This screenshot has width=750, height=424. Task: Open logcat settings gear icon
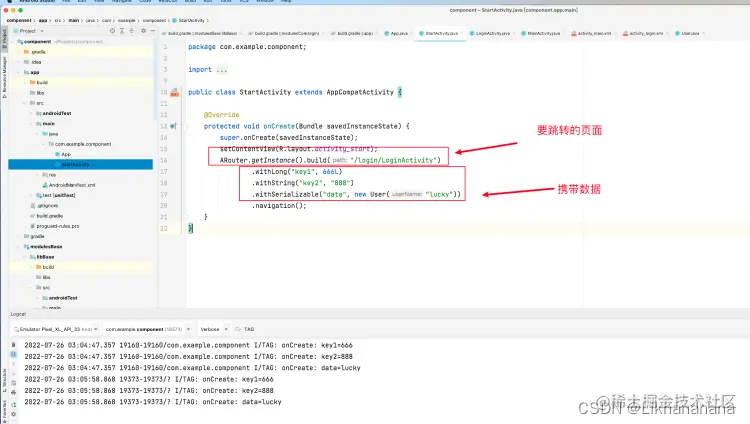tap(13, 414)
